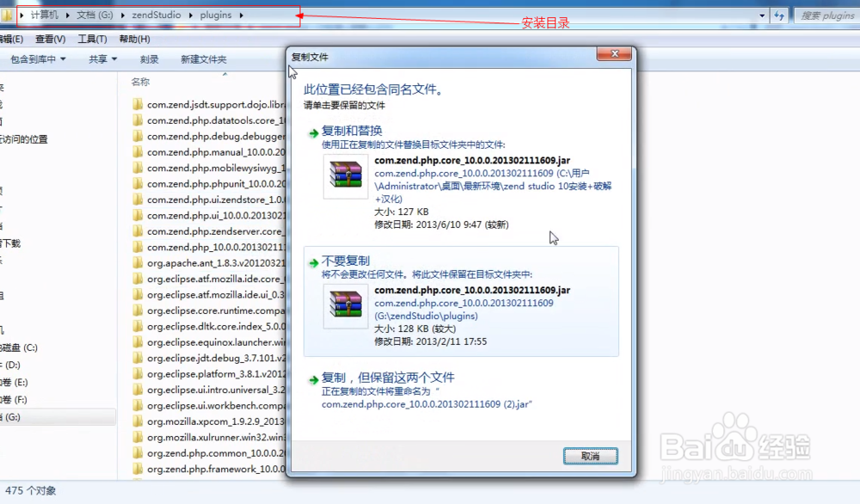Close the 复制文件 dialog
This screenshot has height=504, width=860.
coord(614,53)
